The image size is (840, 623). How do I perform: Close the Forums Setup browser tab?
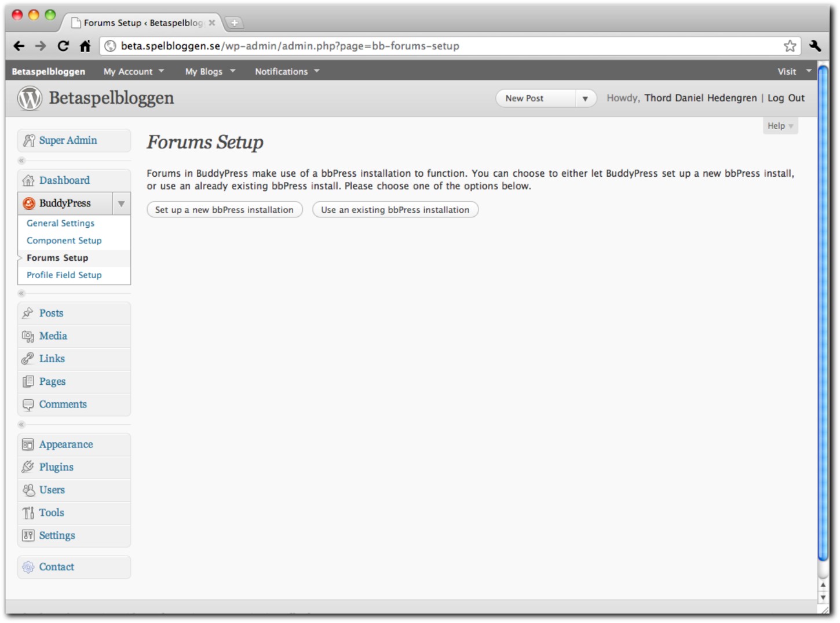click(x=212, y=23)
